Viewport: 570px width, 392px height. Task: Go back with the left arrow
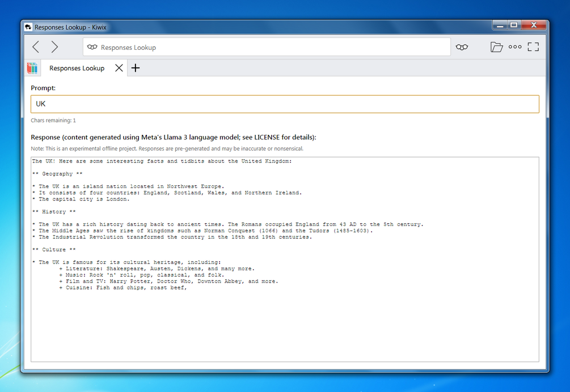36,47
